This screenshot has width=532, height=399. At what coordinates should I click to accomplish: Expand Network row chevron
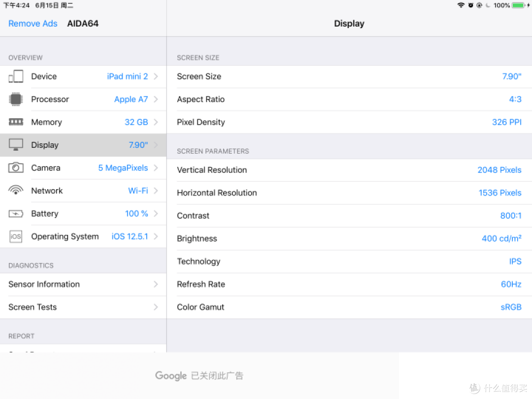tap(156, 191)
